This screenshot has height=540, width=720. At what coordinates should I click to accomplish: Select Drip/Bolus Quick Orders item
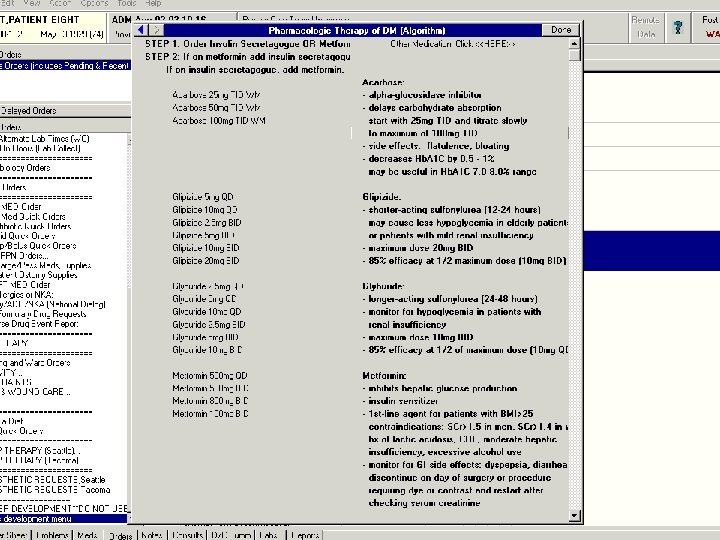(x=38, y=246)
